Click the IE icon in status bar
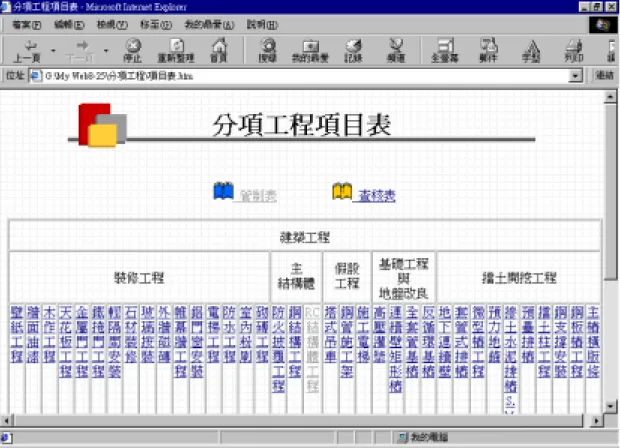 pyautogui.click(x=6, y=437)
